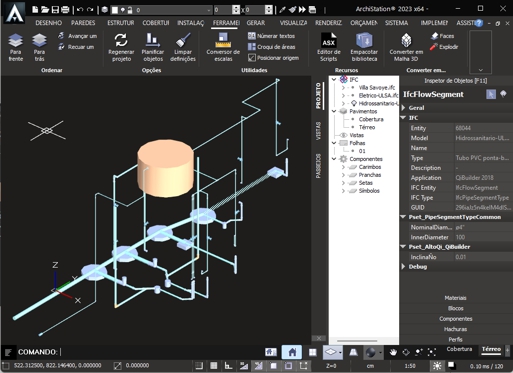Click the Croqui de áreas tool
The width and height of the screenshot is (513, 373).
[271, 47]
